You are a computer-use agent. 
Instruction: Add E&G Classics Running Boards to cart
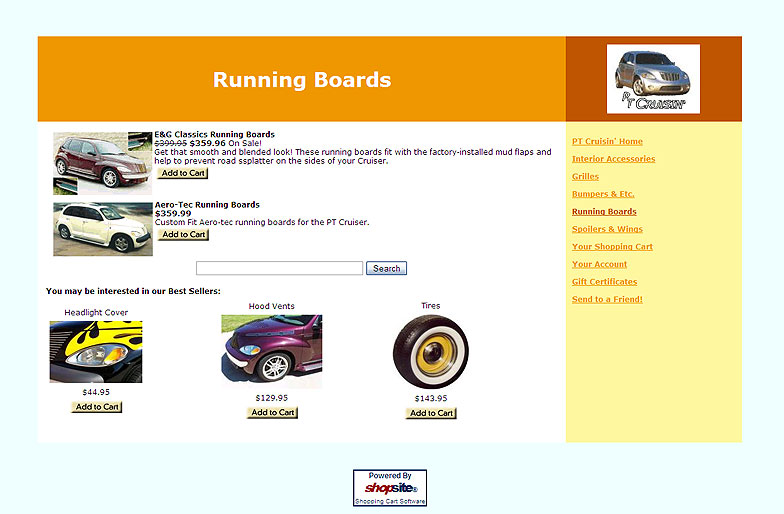click(183, 173)
